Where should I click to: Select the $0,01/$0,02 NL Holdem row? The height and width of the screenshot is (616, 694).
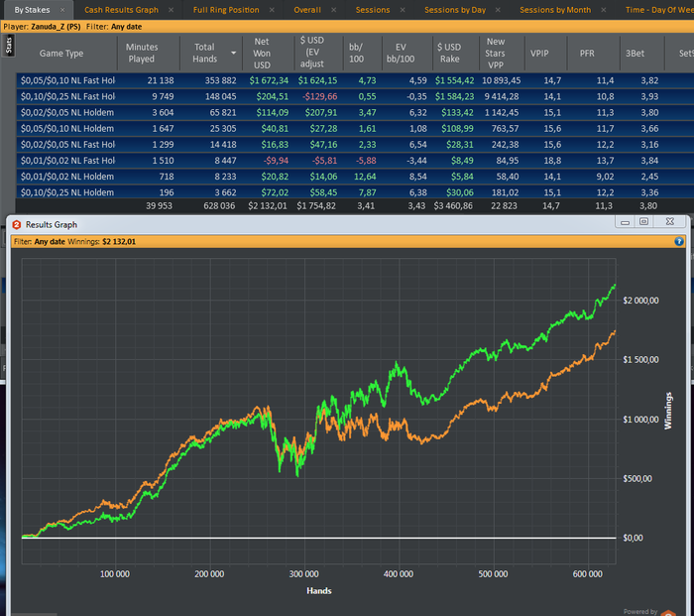(x=355, y=177)
